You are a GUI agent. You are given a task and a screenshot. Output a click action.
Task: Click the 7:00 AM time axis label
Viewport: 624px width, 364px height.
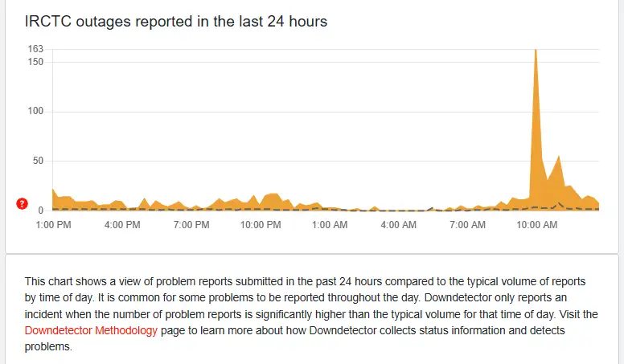[x=467, y=225]
